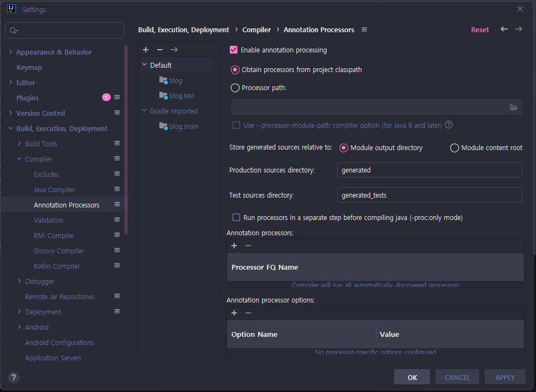536x392 pixels.
Task: Expand the Deployment node
Action: tap(20, 312)
